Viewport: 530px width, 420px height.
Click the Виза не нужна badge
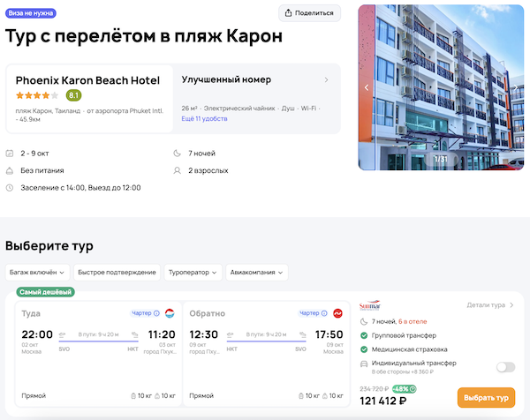(31, 13)
